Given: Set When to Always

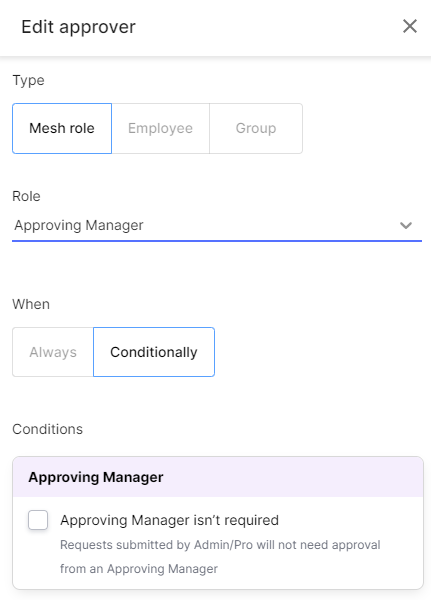Looking at the screenshot, I should click(x=53, y=352).
